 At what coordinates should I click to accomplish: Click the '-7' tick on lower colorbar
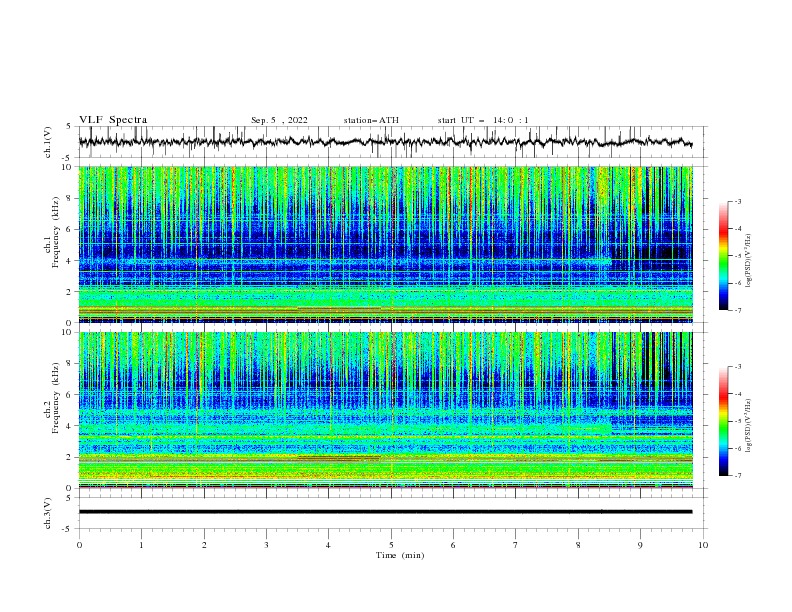[737, 475]
